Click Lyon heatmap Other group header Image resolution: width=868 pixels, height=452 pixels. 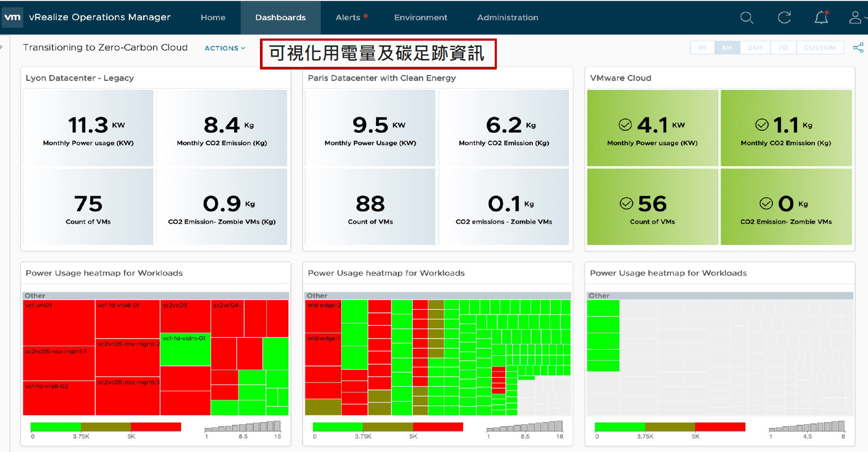[156, 295]
